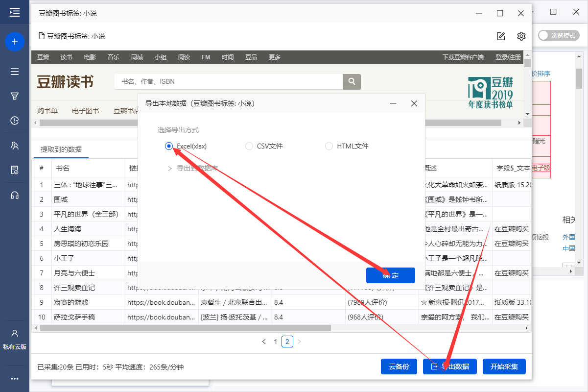
Task: Open 阅读 in Douban top navigation
Action: pos(184,57)
